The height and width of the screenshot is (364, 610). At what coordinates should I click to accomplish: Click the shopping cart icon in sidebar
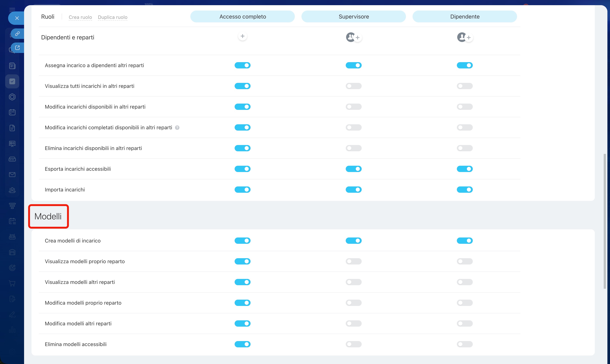coord(12,283)
